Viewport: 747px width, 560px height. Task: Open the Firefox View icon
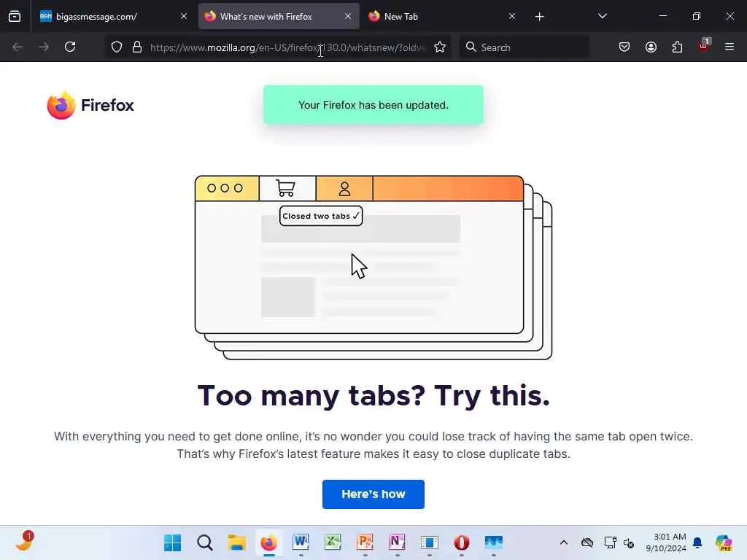point(15,17)
